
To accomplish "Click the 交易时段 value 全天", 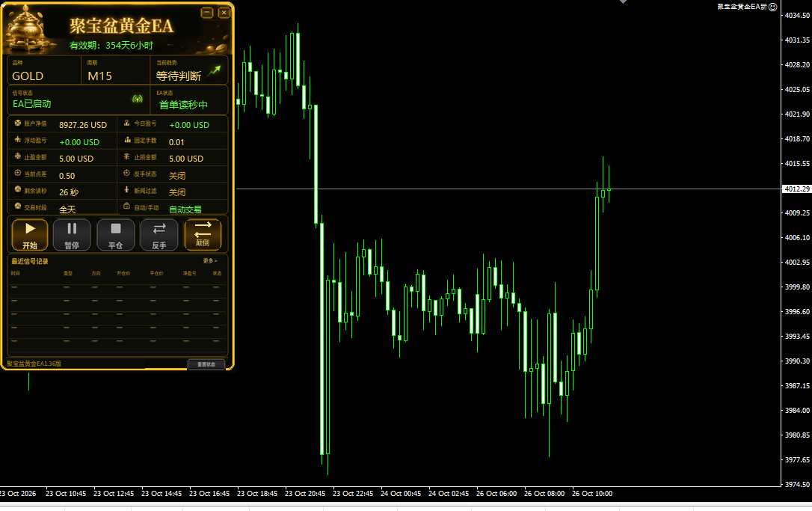I will pyautogui.click(x=67, y=209).
